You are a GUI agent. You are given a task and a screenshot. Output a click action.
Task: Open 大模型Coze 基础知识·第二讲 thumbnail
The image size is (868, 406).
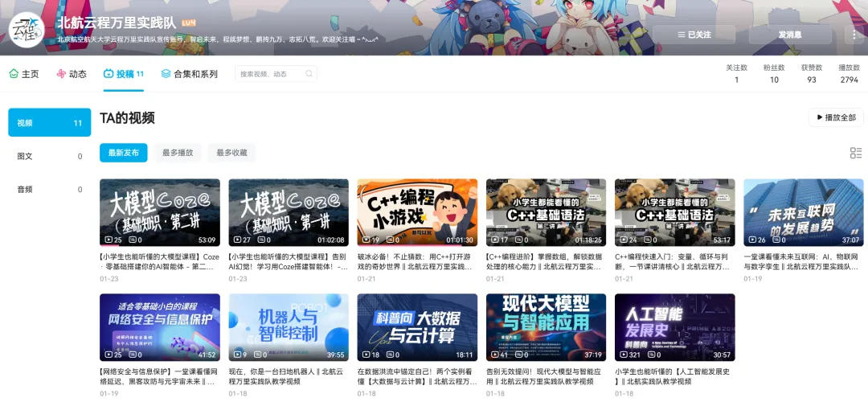159,212
